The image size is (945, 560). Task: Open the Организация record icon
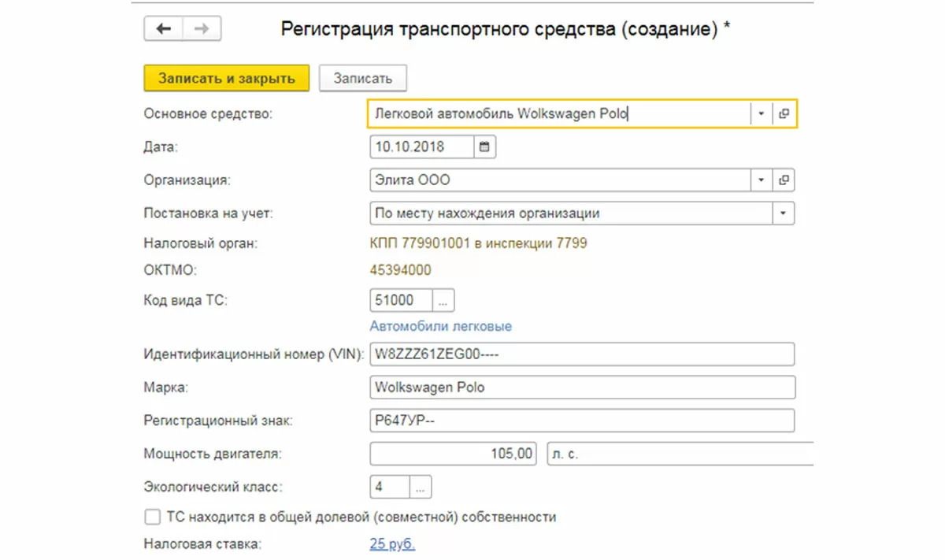784,180
